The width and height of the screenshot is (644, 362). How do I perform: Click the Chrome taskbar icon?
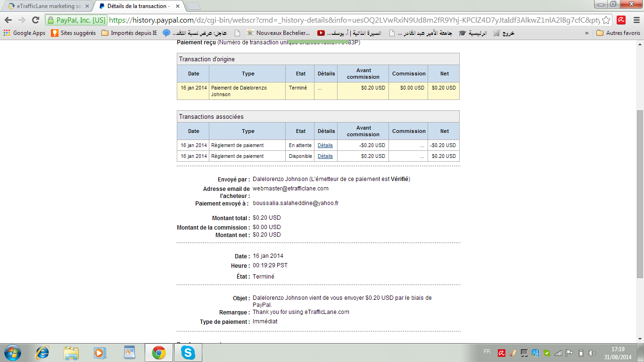pyautogui.click(x=159, y=353)
